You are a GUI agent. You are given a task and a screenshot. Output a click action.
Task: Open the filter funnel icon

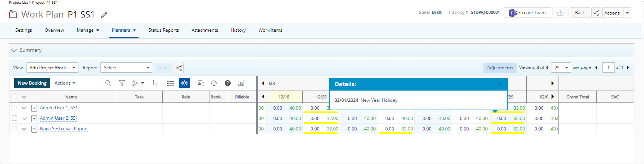(x=122, y=83)
